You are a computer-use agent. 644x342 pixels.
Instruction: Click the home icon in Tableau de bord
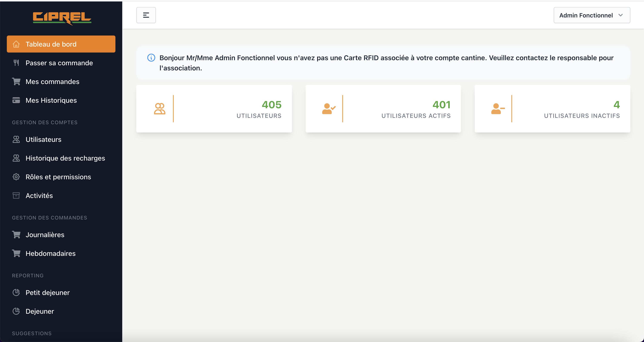[x=16, y=44]
